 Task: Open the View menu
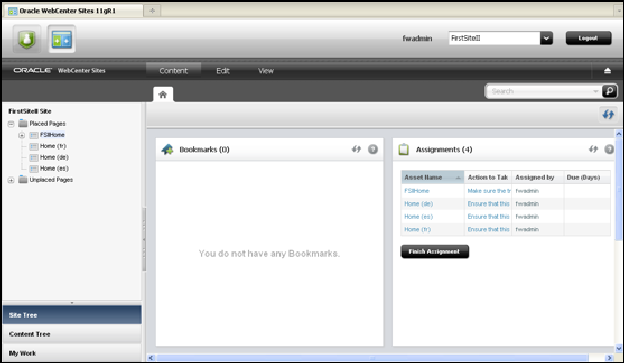266,71
